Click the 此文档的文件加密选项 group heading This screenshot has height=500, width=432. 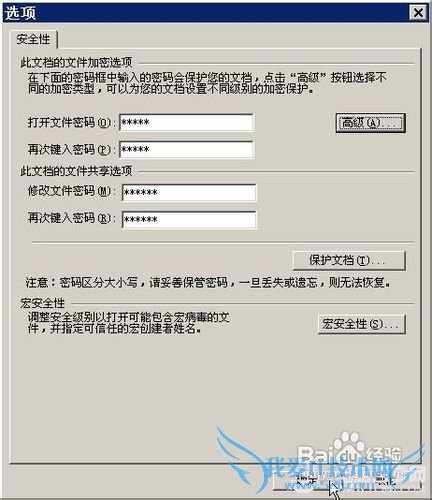coord(76,62)
